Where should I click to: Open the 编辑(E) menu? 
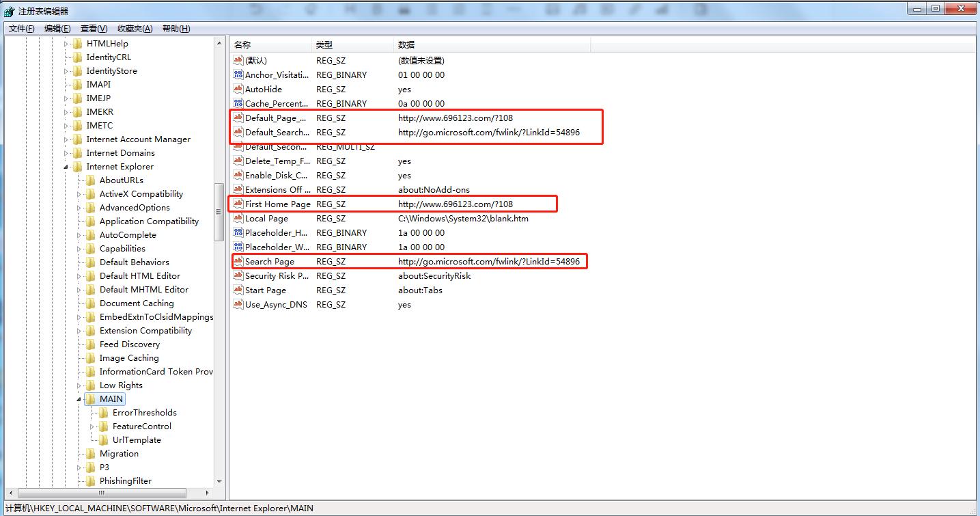57,28
